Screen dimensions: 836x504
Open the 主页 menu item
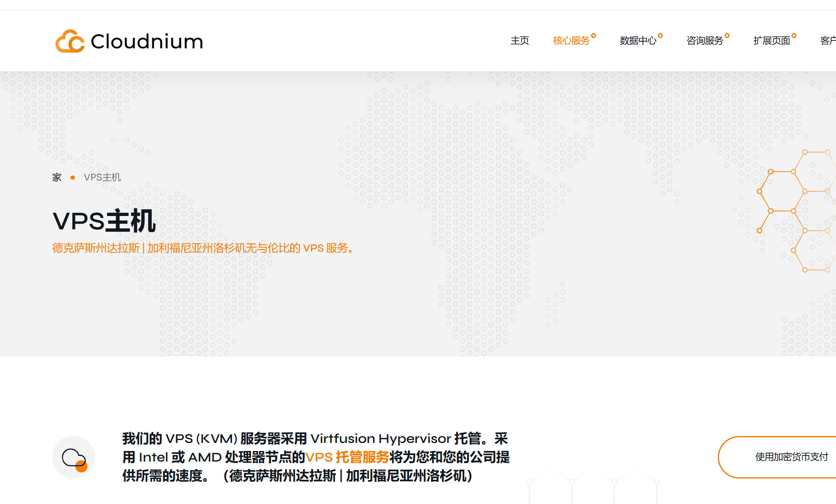[x=520, y=41]
